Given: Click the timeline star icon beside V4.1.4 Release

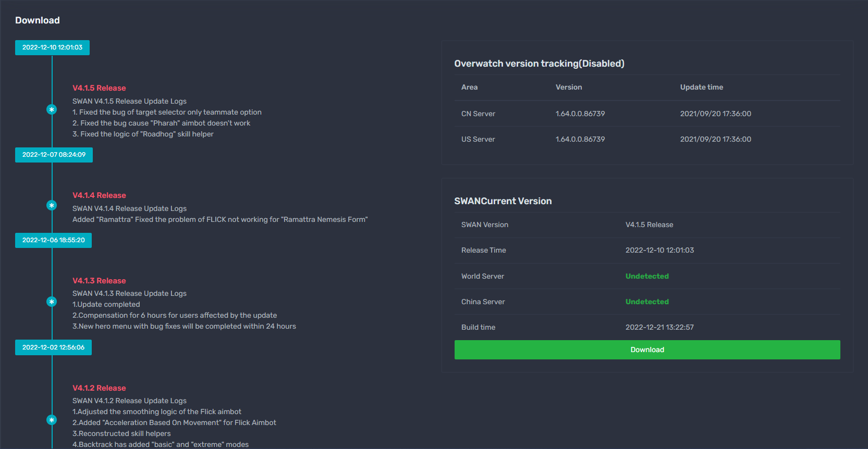Looking at the screenshot, I should click(52, 206).
